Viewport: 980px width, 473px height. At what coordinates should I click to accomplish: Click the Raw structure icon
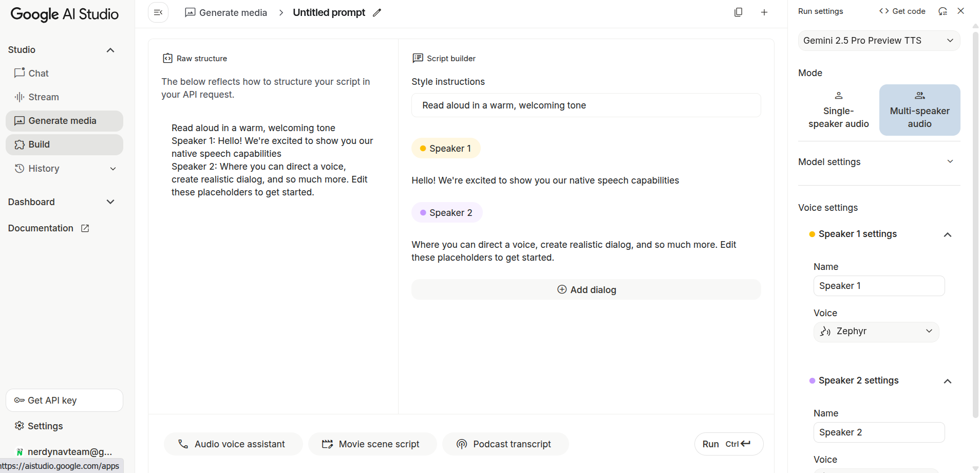(167, 58)
